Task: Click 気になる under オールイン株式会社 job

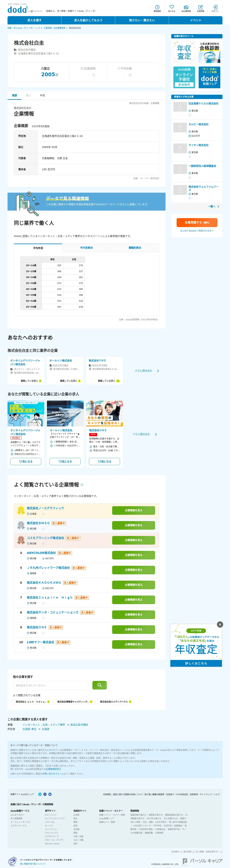Action: coord(65,462)
